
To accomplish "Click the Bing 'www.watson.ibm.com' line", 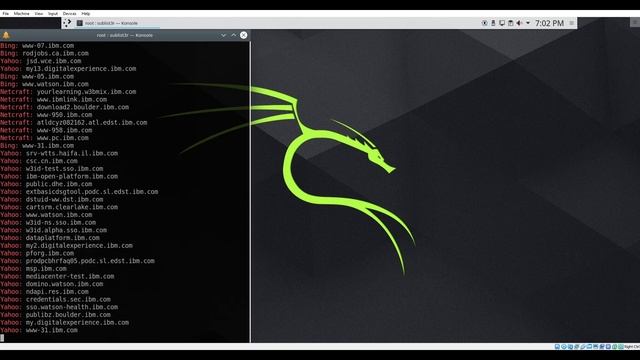I will click(44, 84).
